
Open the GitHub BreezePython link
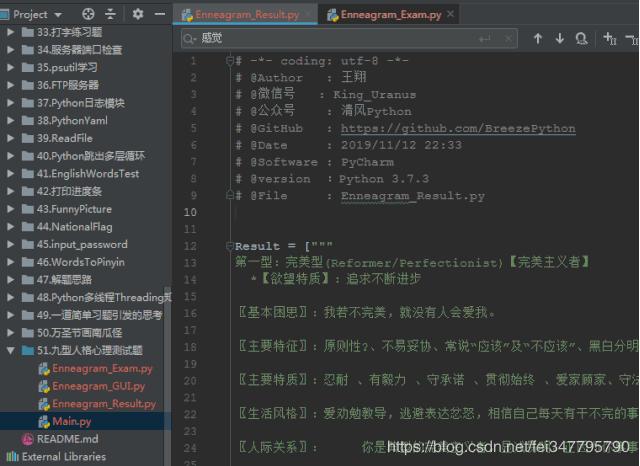tap(458, 129)
